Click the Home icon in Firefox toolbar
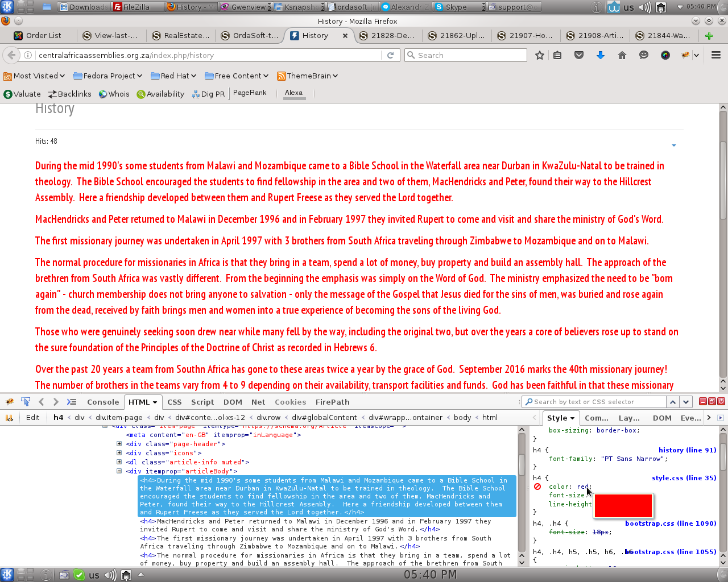The image size is (728, 582). click(622, 55)
